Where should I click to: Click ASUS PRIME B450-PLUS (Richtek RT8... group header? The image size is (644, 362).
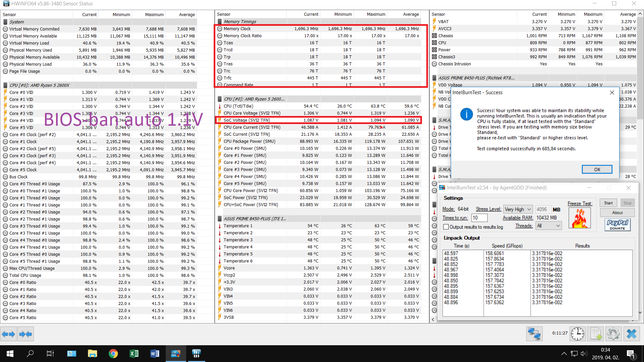[534, 78]
